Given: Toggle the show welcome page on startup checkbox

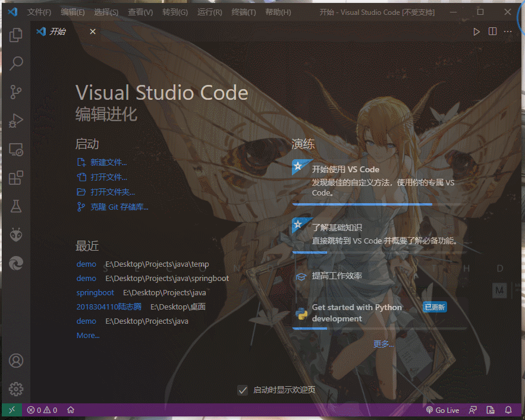Looking at the screenshot, I should (243, 390).
